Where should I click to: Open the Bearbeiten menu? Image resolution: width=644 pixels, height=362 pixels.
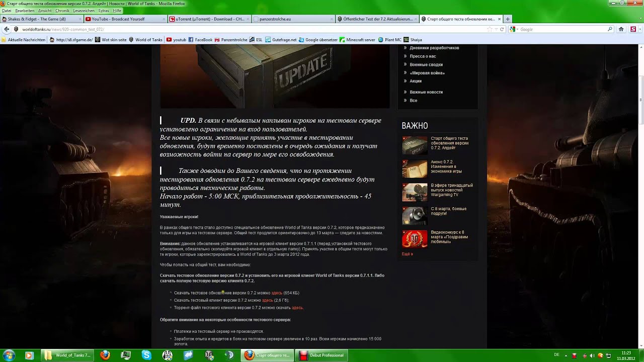tap(25, 11)
